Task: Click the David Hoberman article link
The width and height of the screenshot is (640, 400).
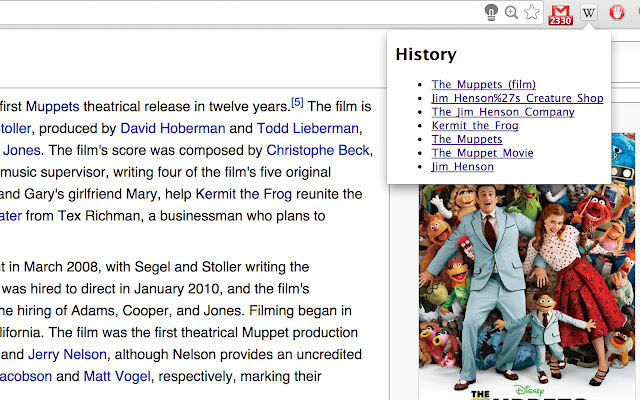Action: (172, 128)
